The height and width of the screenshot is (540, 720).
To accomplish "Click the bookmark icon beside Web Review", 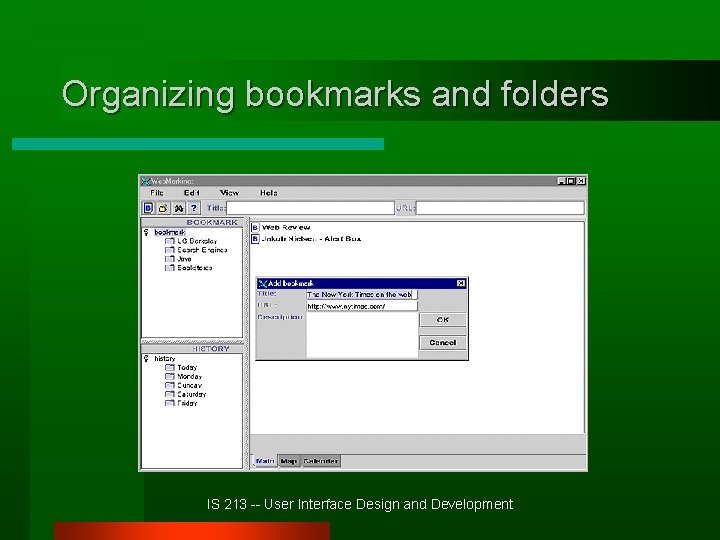I will tap(255, 227).
